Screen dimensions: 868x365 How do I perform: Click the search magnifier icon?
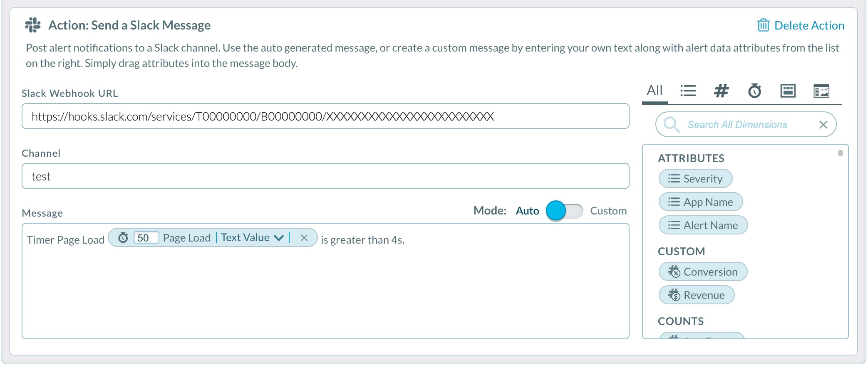point(671,124)
